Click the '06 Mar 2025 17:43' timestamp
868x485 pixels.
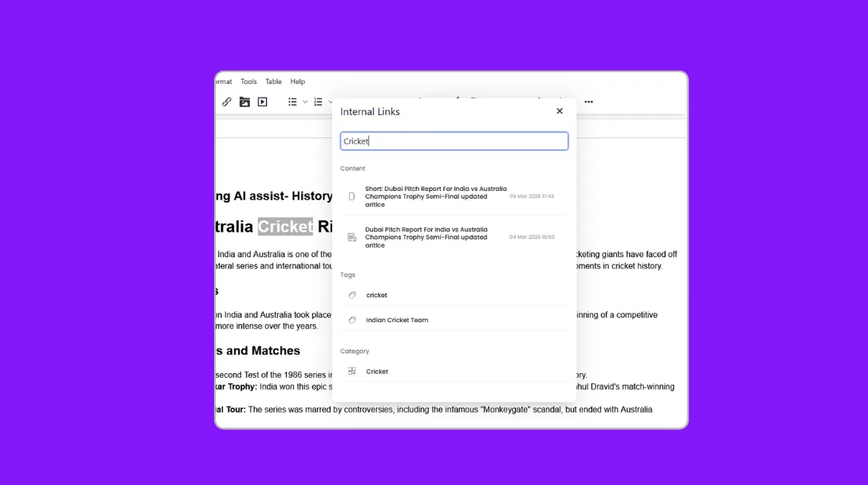click(531, 196)
